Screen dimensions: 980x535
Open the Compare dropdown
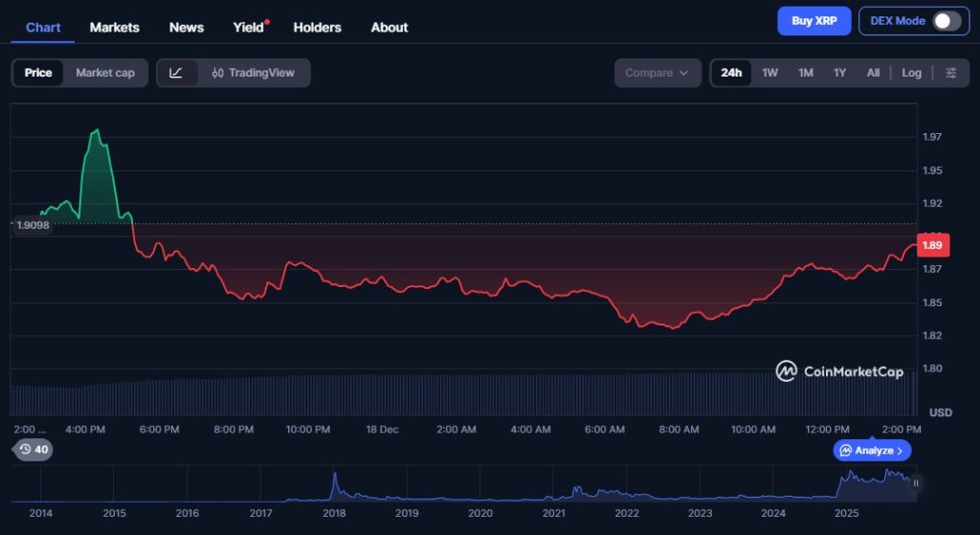click(657, 73)
